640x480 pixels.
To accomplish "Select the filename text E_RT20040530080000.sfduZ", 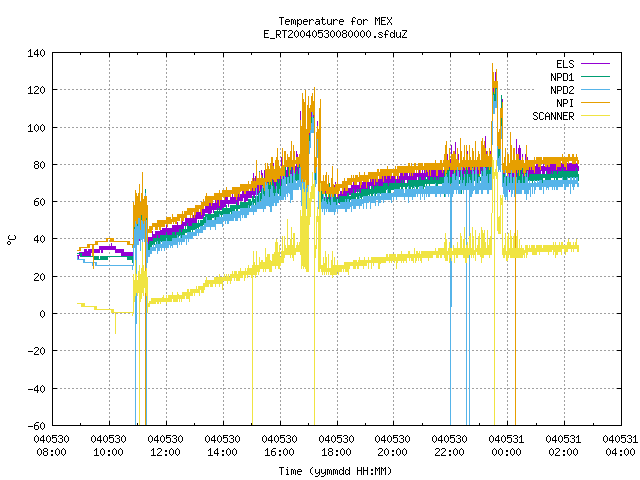I will click(335, 34).
